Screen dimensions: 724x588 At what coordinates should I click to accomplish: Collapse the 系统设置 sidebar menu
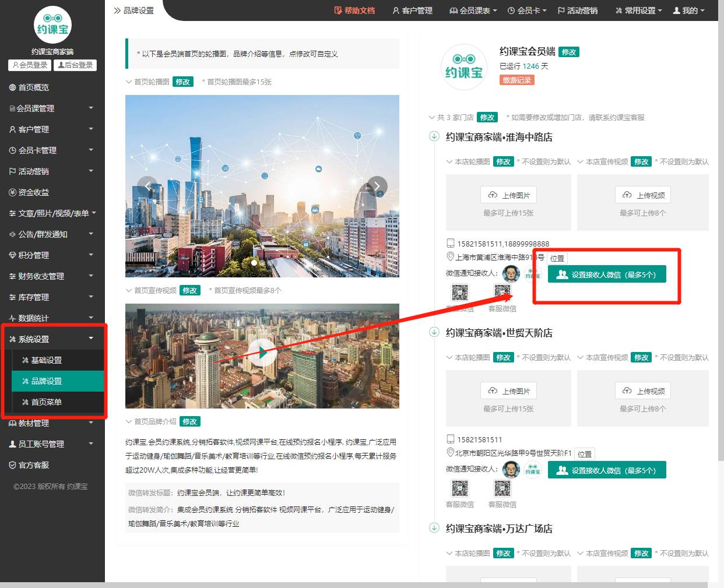52,339
